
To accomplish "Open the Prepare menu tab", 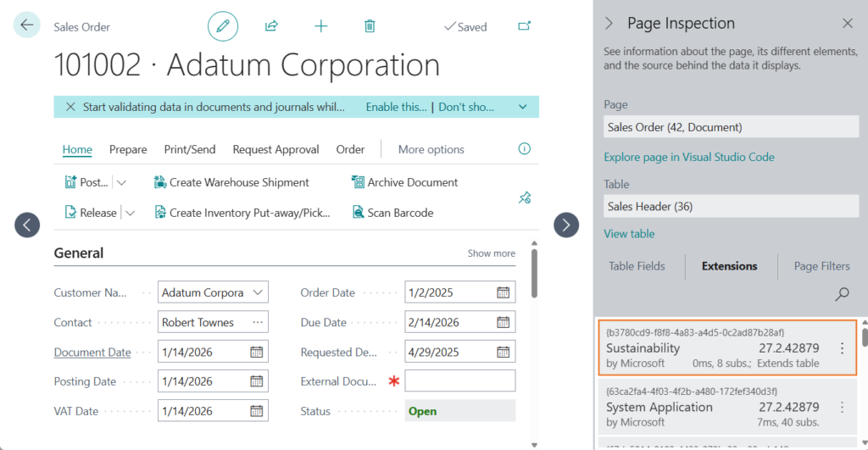I will pos(128,149).
